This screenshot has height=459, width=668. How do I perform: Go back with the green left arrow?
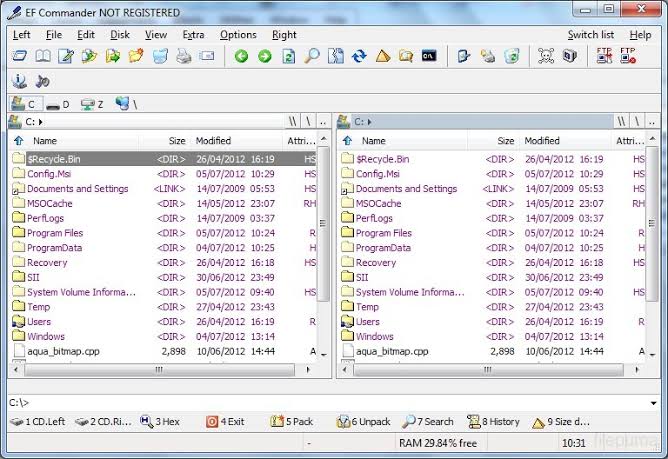point(242,56)
